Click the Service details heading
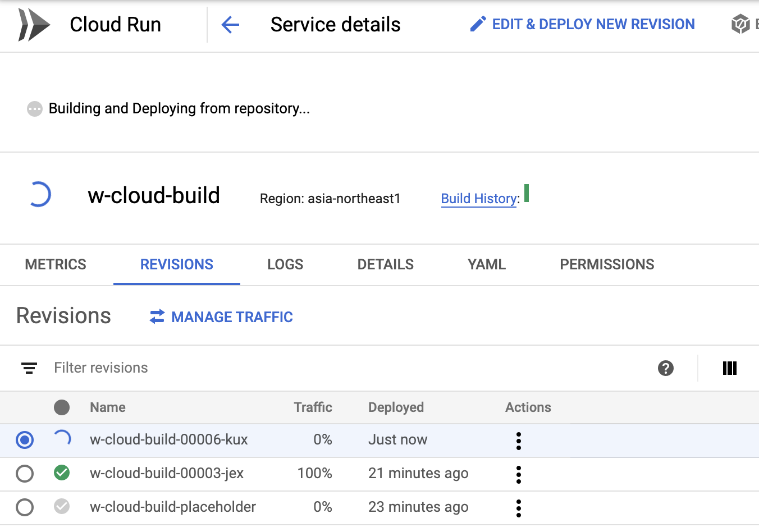Viewport: 759px width, 532px height. (x=336, y=25)
